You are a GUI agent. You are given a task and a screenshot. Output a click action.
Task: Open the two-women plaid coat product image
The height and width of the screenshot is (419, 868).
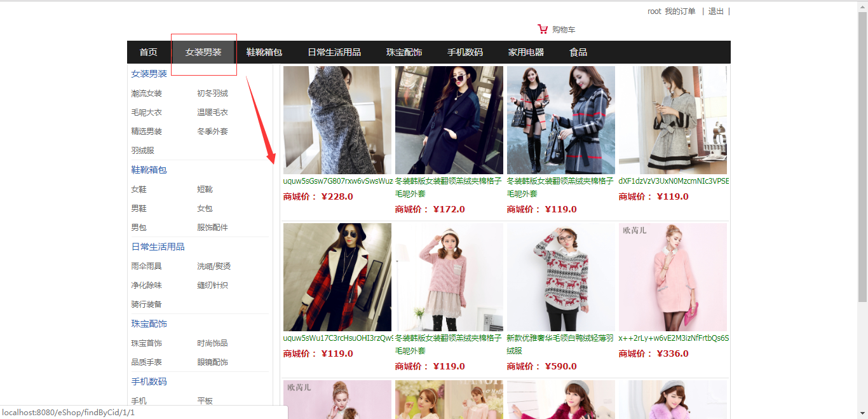click(x=561, y=120)
